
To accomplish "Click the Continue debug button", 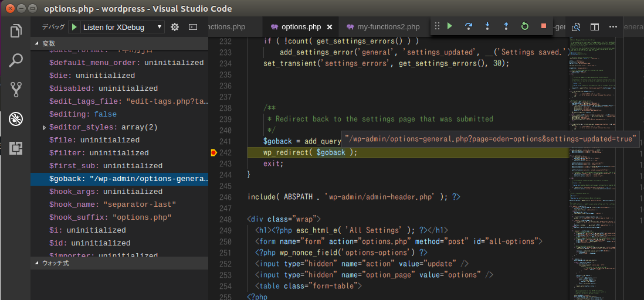I will [x=450, y=26].
